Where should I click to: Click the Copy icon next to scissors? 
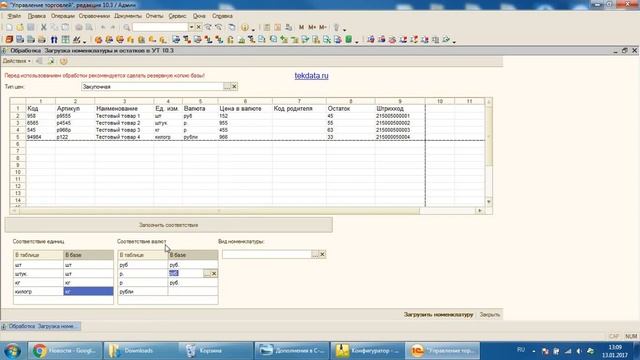(x=54, y=27)
